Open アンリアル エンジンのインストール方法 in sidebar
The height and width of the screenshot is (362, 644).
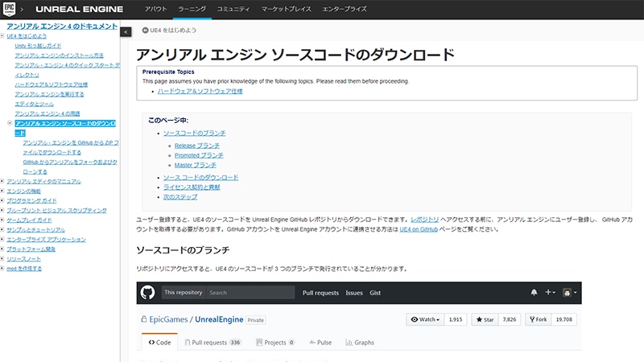[x=59, y=56]
